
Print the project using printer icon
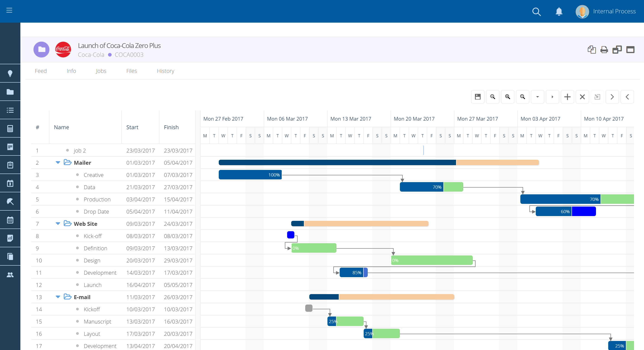pos(604,50)
